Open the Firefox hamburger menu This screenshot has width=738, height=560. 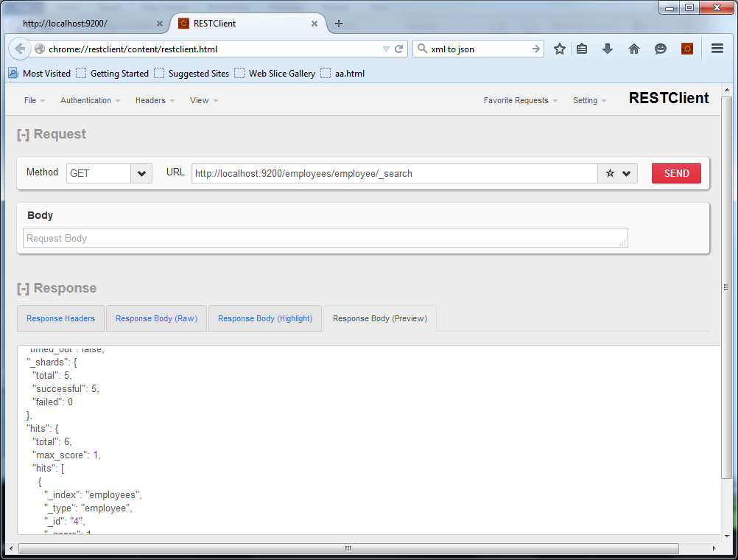pyautogui.click(x=717, y=49)
